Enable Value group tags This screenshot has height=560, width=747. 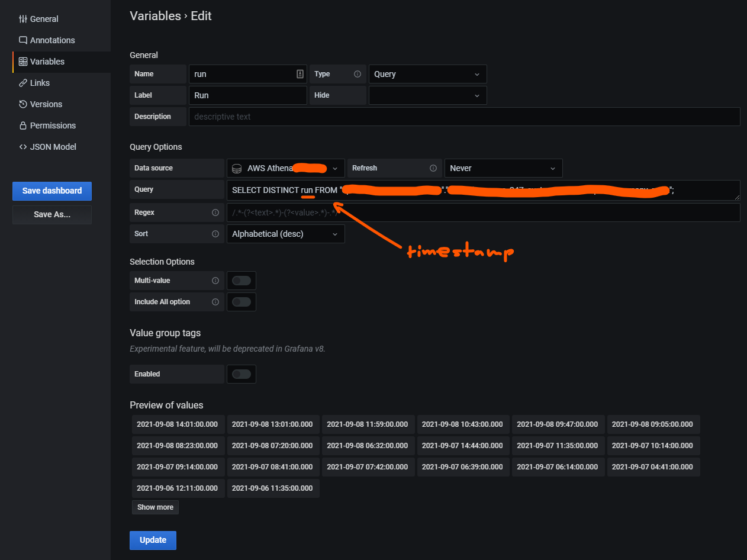click(241, 374)
